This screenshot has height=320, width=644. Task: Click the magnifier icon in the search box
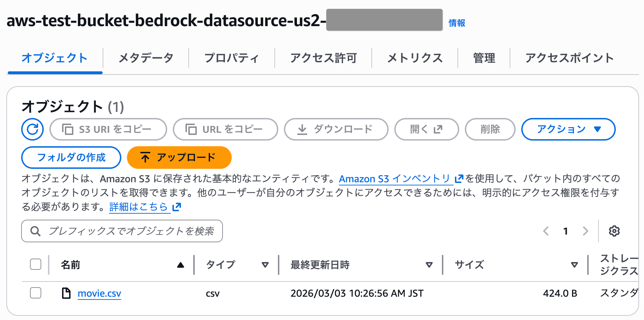click(x=35, y=231)
